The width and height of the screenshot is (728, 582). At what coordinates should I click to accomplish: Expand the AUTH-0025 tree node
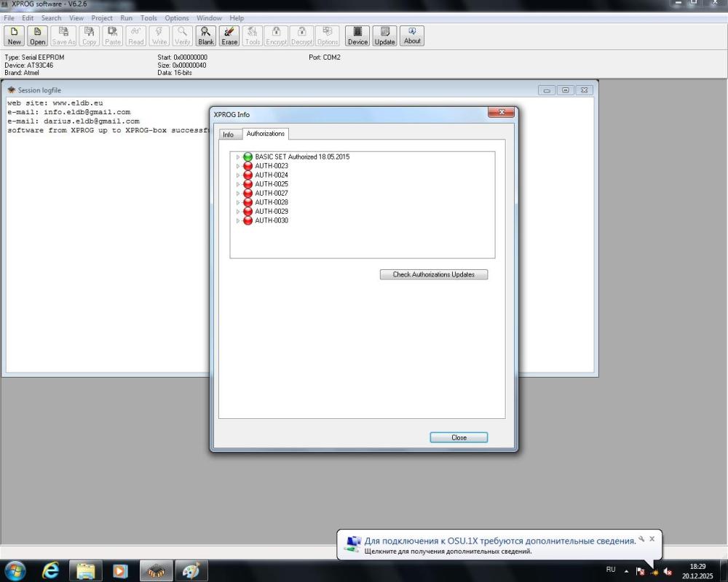[238, 184]
